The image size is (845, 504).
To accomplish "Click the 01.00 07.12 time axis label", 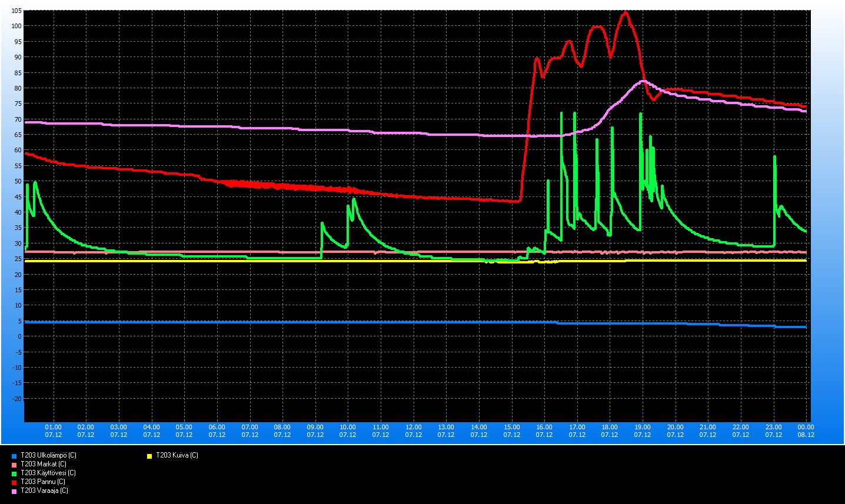I will tap(54, 431).
